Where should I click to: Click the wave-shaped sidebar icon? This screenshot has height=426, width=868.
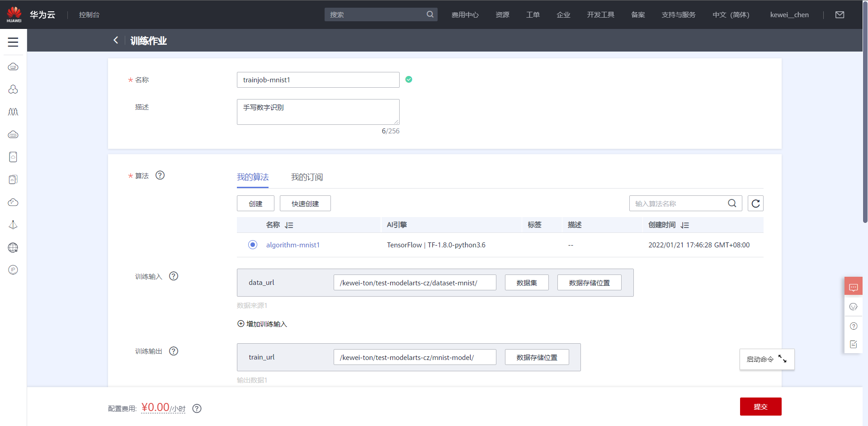(x=13, y=112)
